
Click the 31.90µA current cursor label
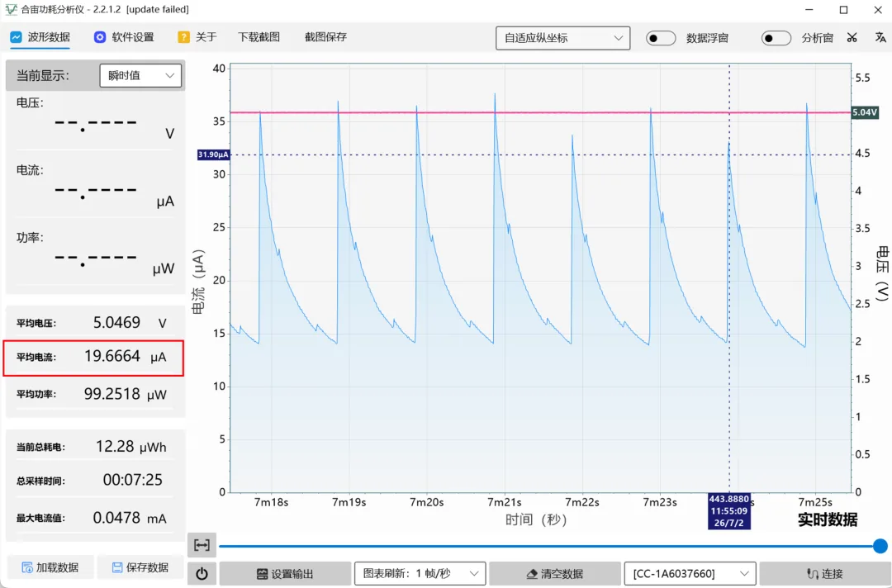213,154
